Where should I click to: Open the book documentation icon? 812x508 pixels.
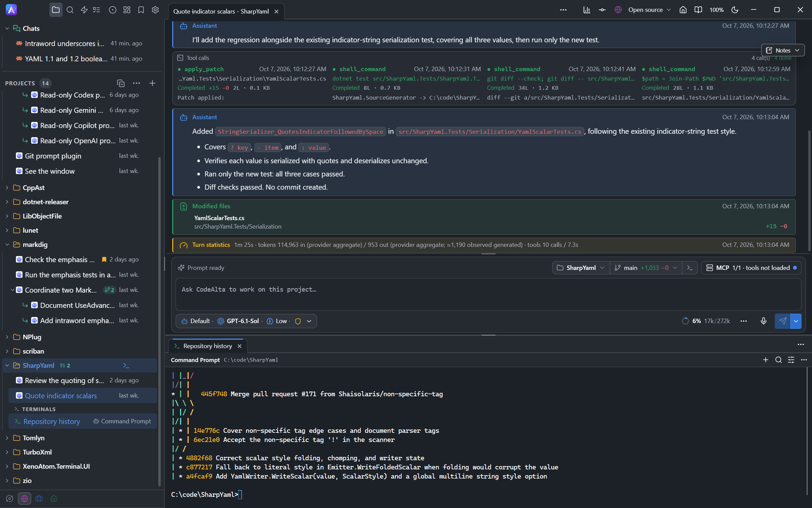[x=698, y=10]
